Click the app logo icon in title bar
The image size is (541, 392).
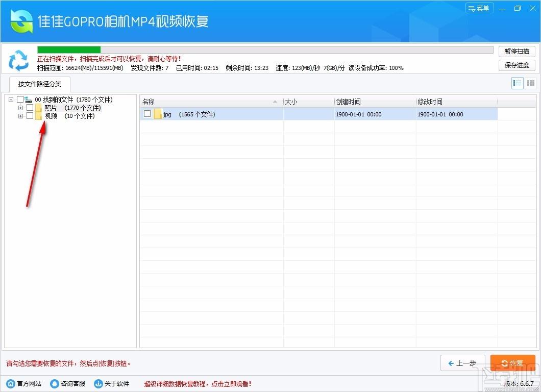[21, 21]
